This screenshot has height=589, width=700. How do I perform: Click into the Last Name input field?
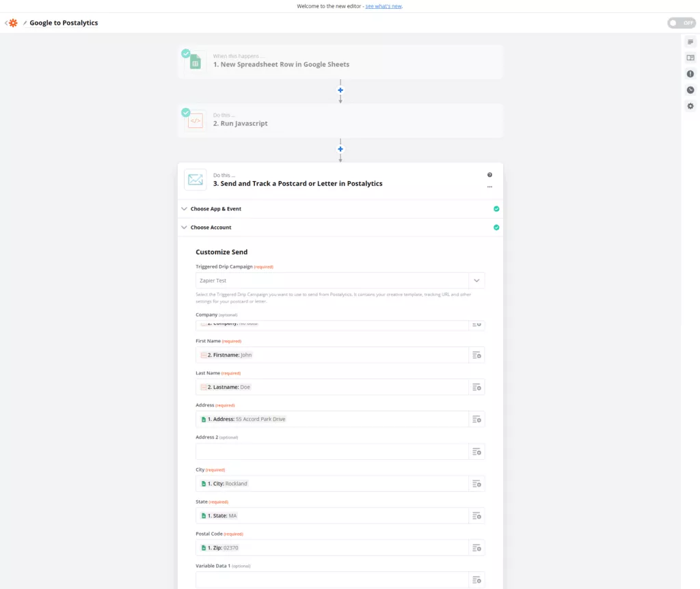tap(332, 387)
